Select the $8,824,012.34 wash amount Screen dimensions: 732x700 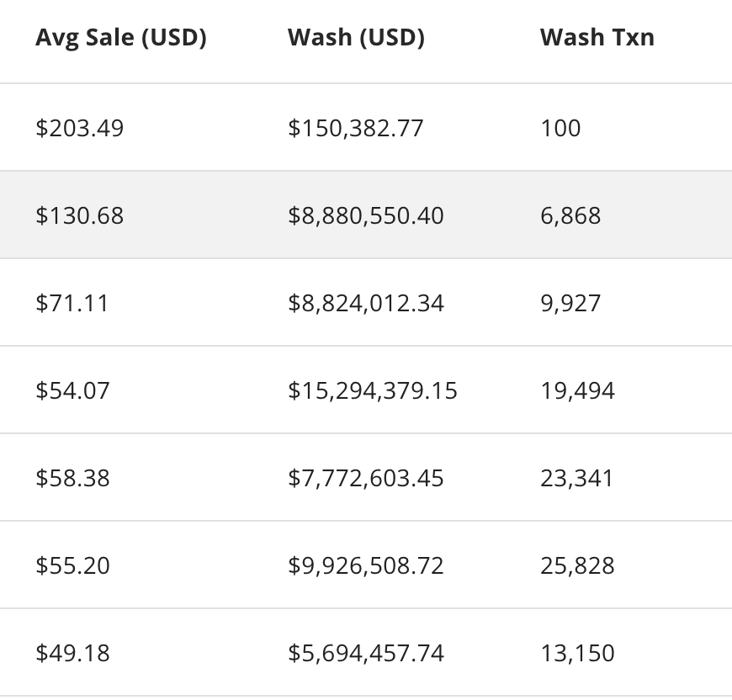pos(366,304)
